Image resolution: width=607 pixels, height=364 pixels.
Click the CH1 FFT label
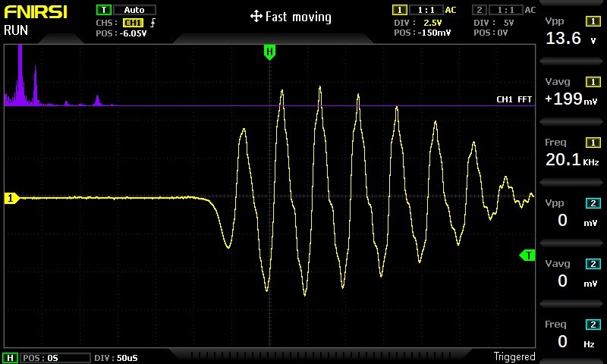(x=514, y=99)
